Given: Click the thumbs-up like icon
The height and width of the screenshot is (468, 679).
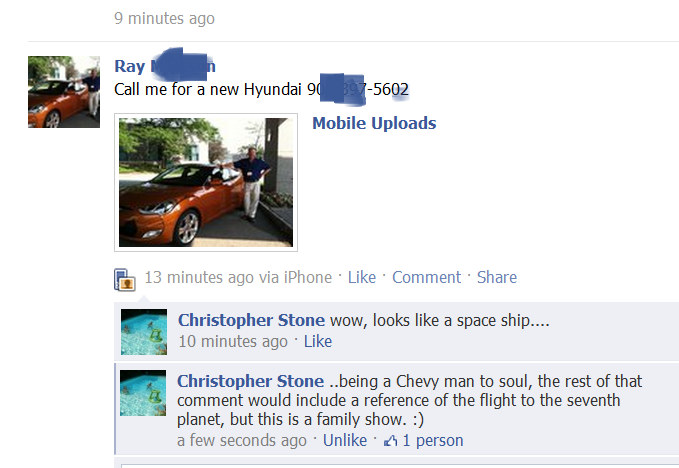Looking at the screenshot, I should [x=391, y=441].
